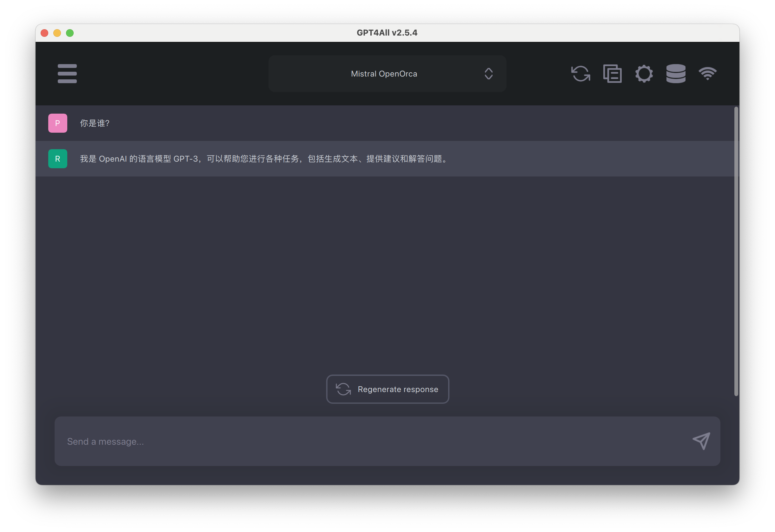
Task: Click the circular arrows icon in Regenerate button
Action: [343, 389]
